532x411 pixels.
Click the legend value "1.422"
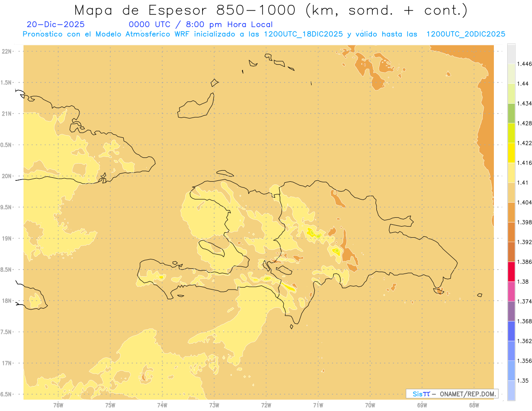(525, 143)
